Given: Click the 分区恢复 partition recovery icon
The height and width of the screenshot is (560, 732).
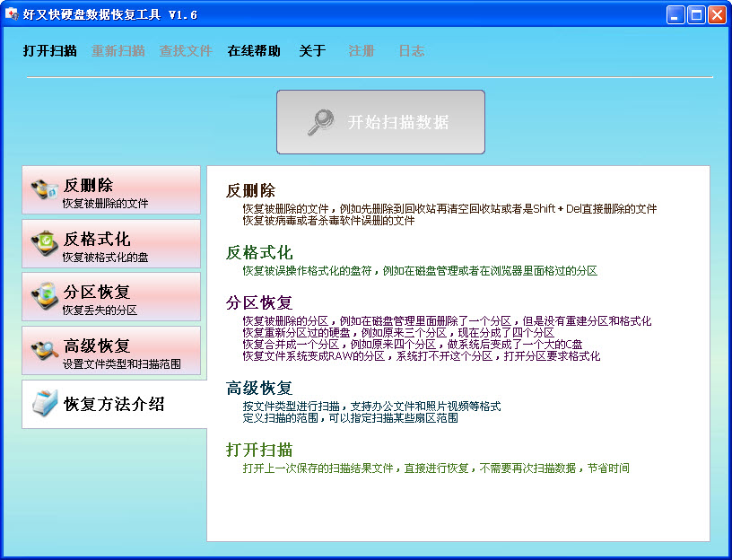Looking at the screenshot, I should click(x=44, y=296).
